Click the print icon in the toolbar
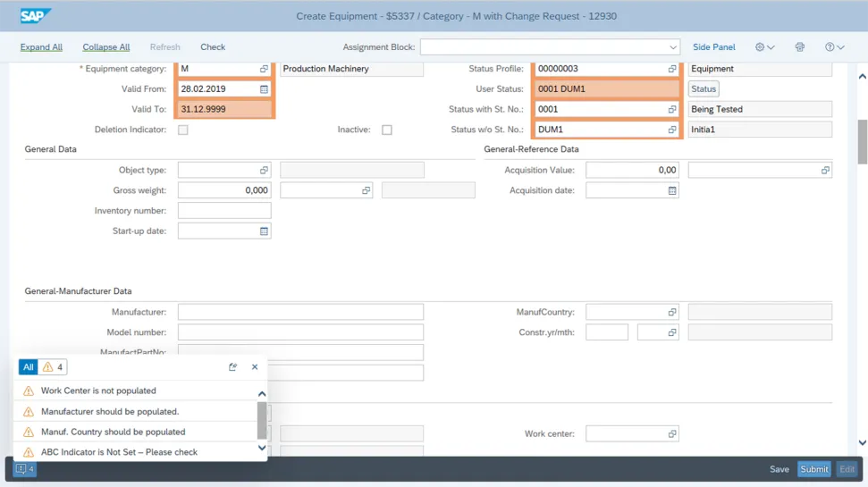868x487 pixels. click(x=800, y=47)
